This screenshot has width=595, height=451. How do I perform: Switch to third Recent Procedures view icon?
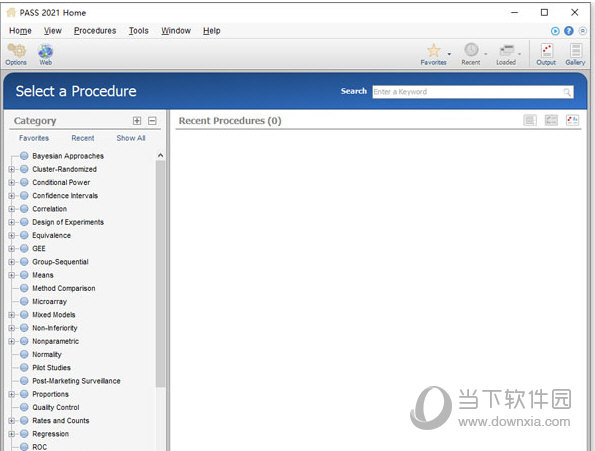click(572, 120)
